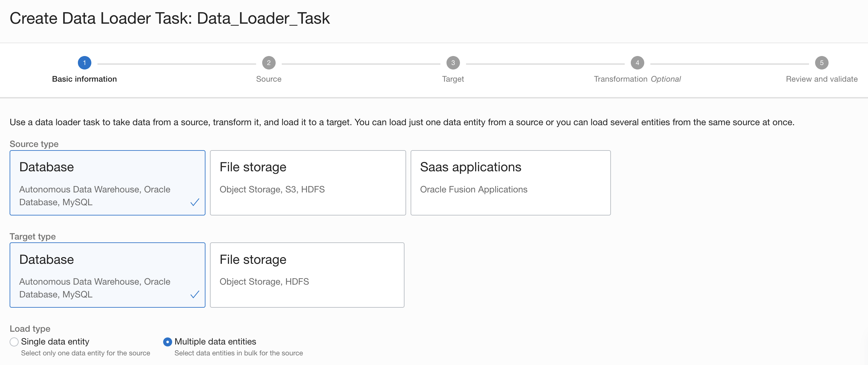Select Saas applications as the source type
868x365 pixels.
pyautogui.click(x=510, y=182)
